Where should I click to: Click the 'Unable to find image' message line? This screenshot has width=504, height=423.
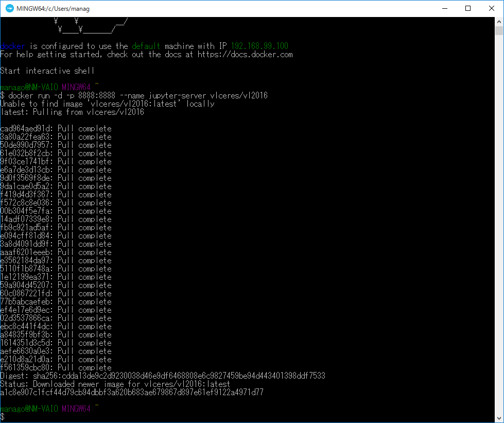pyautogui.click(x=108, y=104)
